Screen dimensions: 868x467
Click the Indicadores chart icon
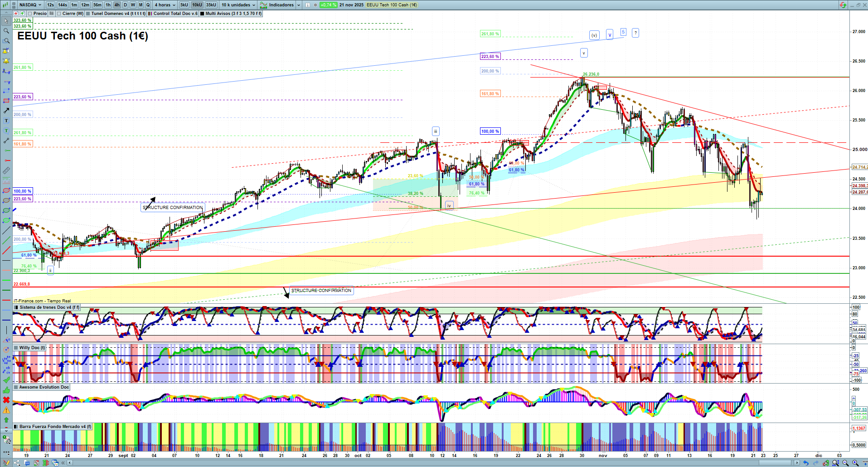click(x=263, y=5)
